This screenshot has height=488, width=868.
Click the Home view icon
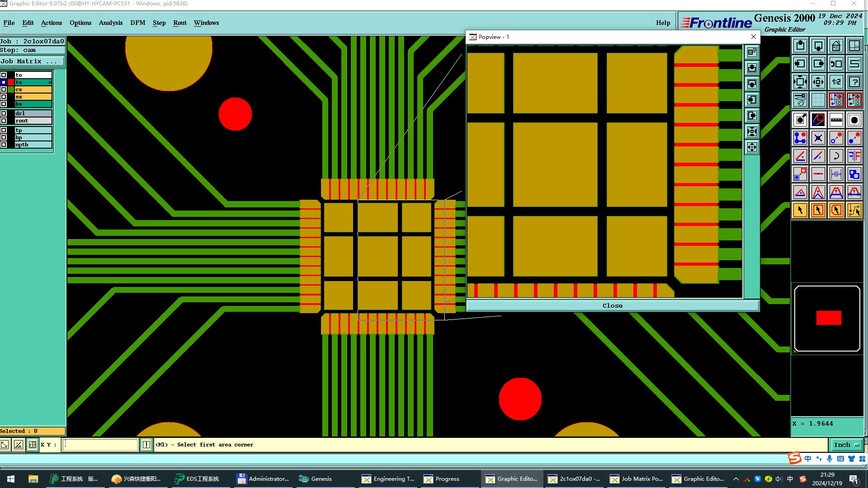point(836,46)
